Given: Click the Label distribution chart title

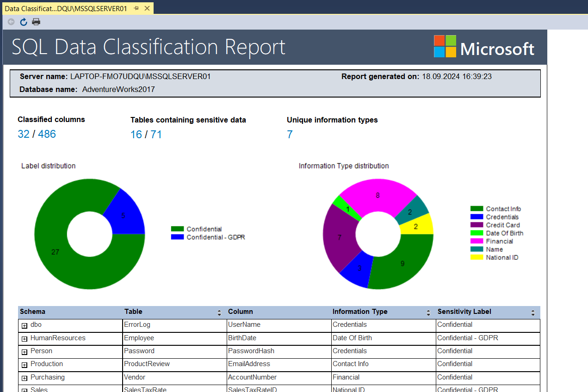Looking at the screenshot, I should [x=48, y=166].
